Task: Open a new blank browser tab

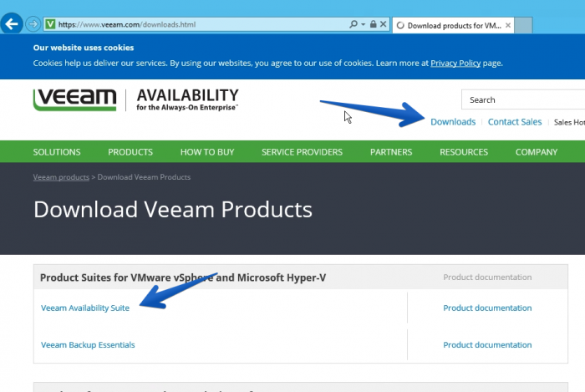Action: point(523,25)
